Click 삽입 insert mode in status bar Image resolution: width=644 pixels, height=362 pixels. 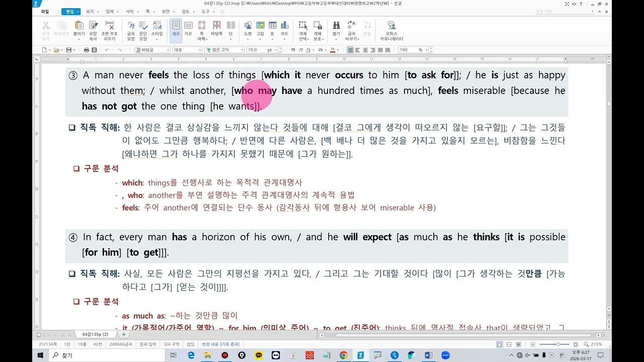pyautogui.click(x=191, y=344)
